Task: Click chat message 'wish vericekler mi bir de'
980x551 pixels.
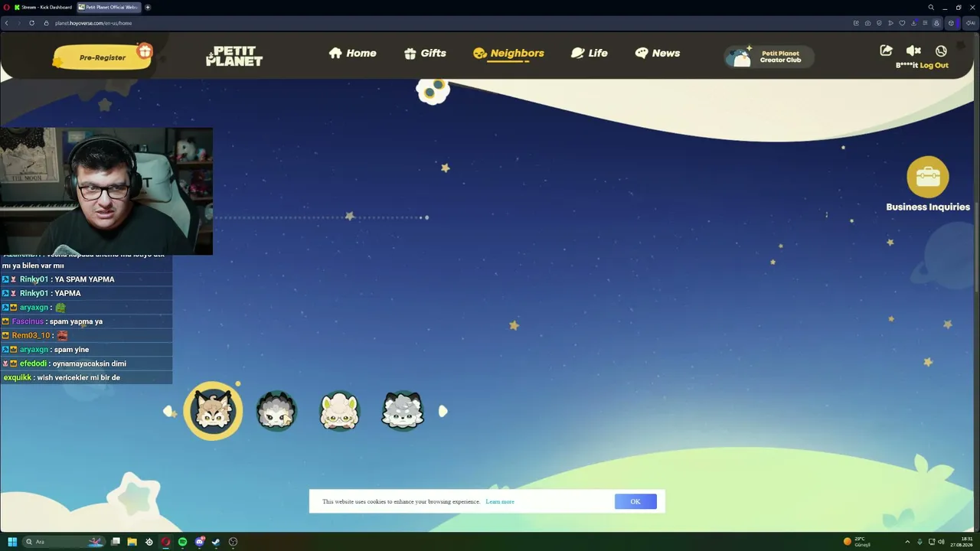Action: click(78, 377)
